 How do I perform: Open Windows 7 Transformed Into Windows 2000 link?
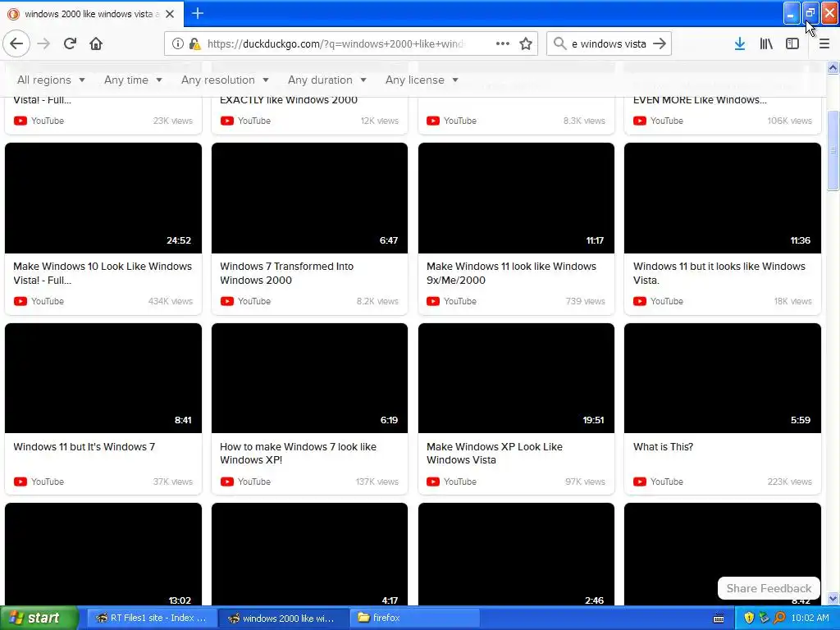click(286, 273)
